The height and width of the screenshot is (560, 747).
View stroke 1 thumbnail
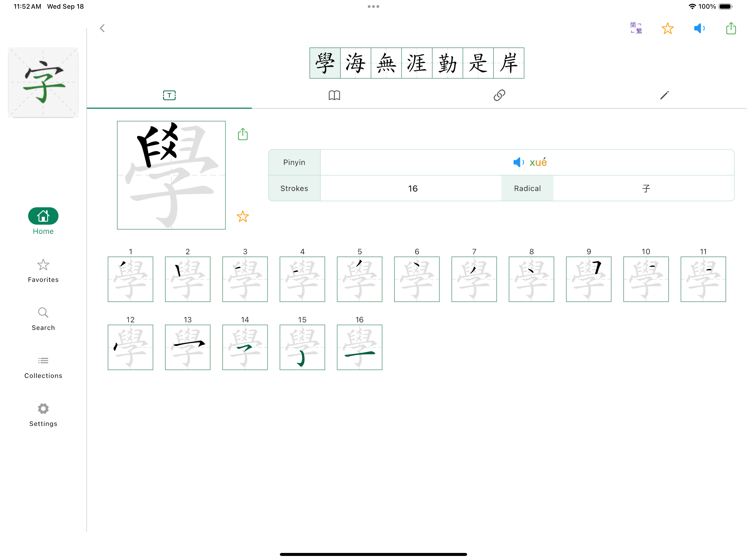[130, 279]
